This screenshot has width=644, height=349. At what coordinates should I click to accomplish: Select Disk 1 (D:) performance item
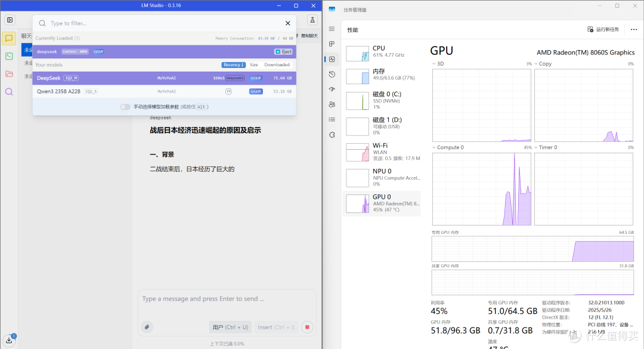[x=382, y=126]
